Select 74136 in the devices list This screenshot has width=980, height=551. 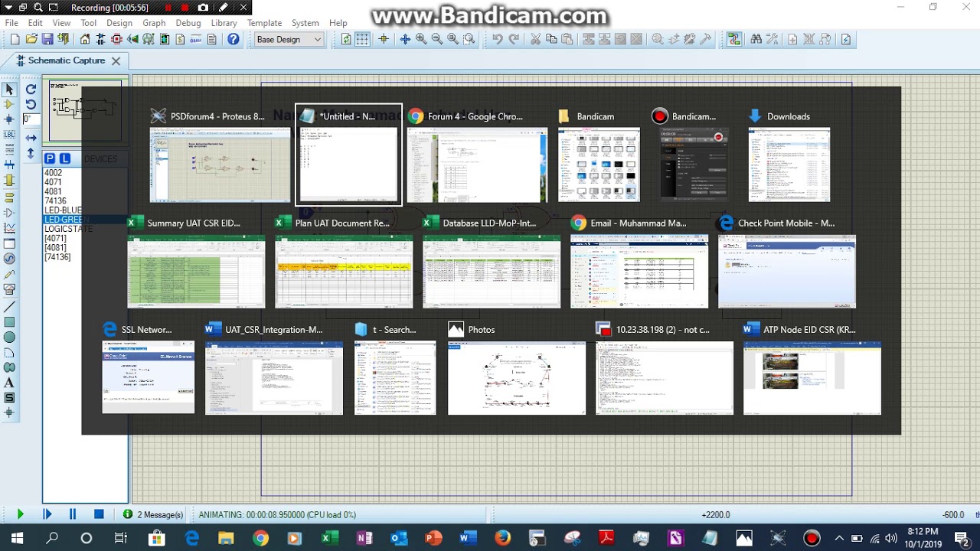point(55,201)
